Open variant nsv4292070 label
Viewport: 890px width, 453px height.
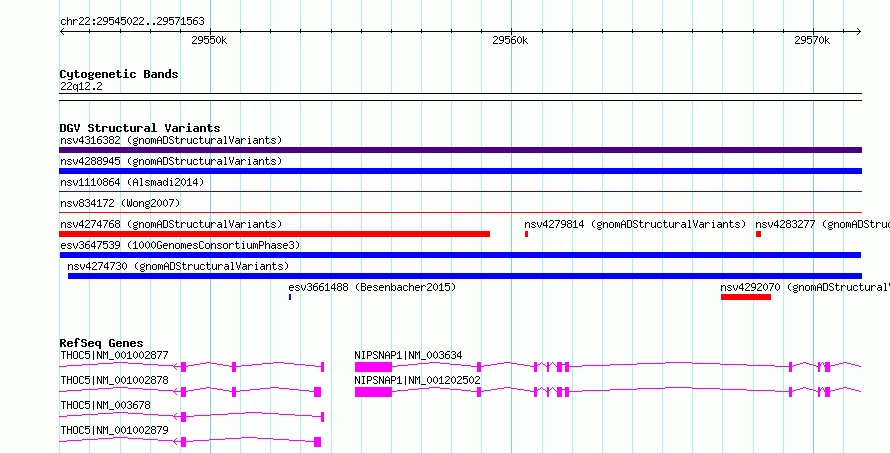click(805, 287)
